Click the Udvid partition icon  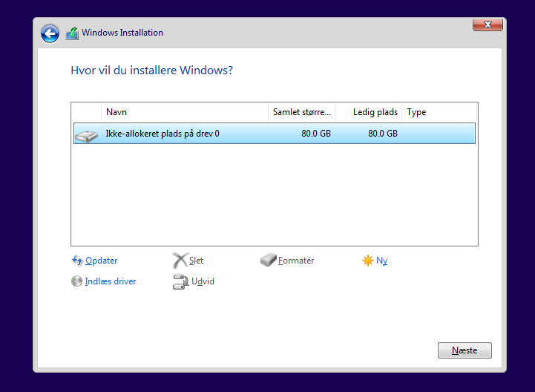(180, 281)
